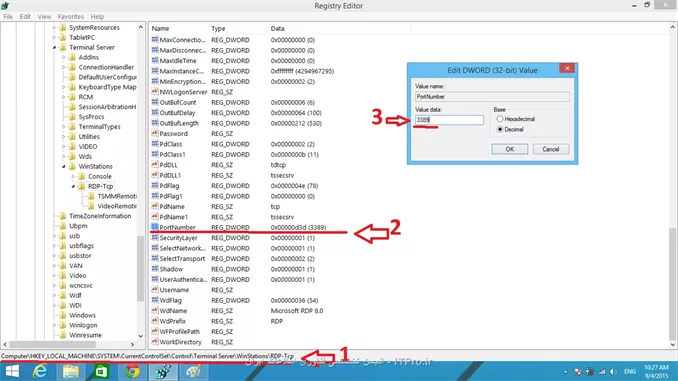Click the TabletPC folder icon
The image size is (678, 381).
pyautogui.click(x=63, y=37)
